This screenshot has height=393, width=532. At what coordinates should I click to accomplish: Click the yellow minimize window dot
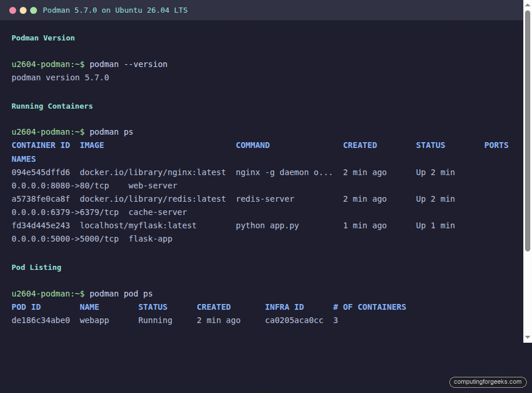click(x=24, y=10)
